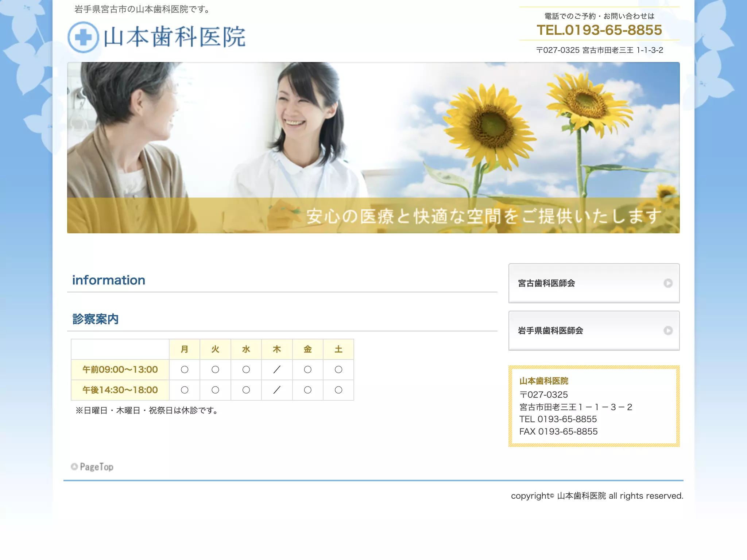Click the Thursday morning slash cell
The image size is (747, 560).
277,370
